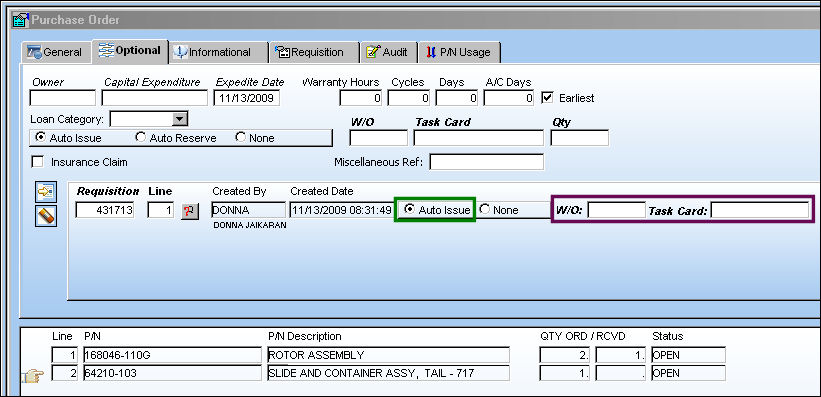Enable the Insurance Claim checkbox
The image size is (821, 397).
pyautogui.click(x=37, y=162)
